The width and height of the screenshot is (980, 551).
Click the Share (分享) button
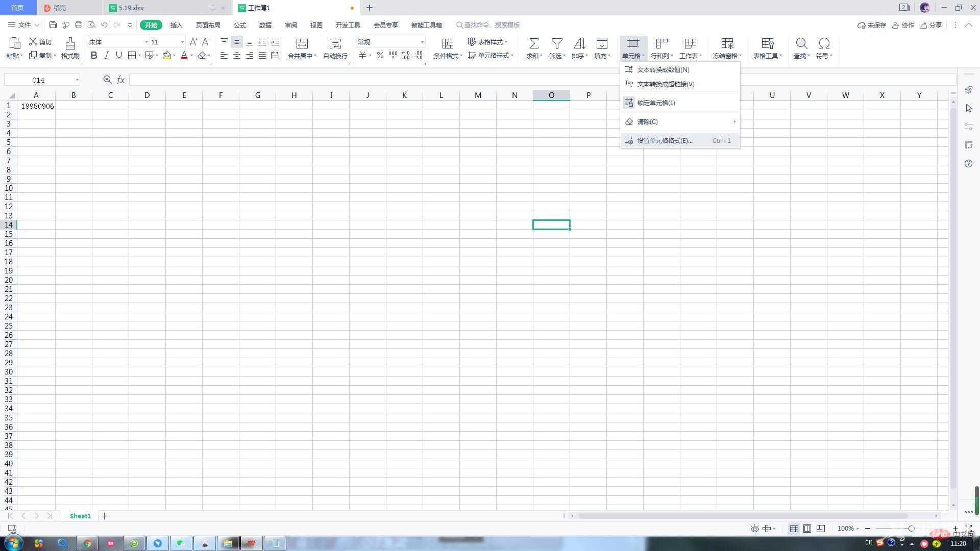point(930,25)
